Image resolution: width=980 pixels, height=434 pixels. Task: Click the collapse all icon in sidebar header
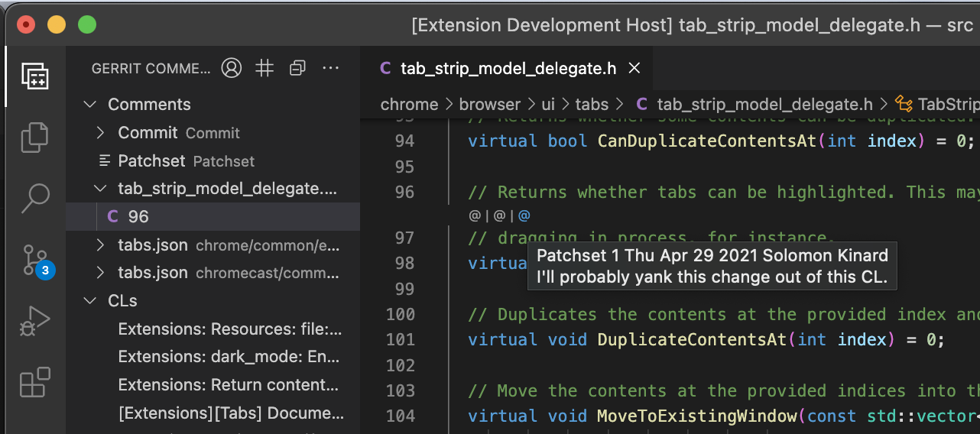297,69
